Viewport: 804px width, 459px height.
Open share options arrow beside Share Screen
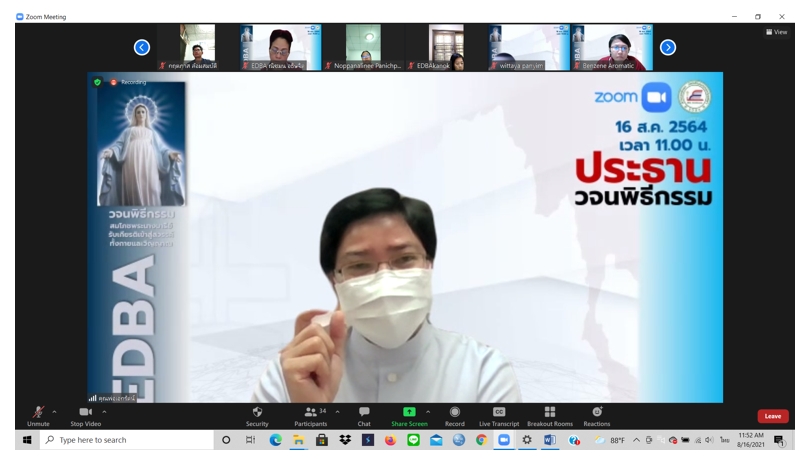[428, 412]
